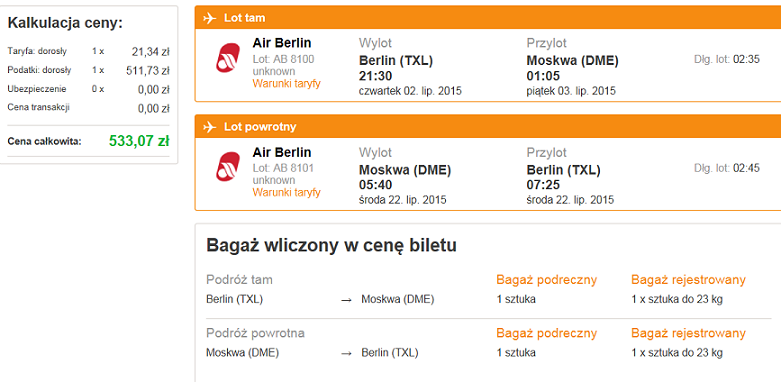781x382 pixels.
Task: Click the total price 533,07 zł
Action: pos(139,141)
